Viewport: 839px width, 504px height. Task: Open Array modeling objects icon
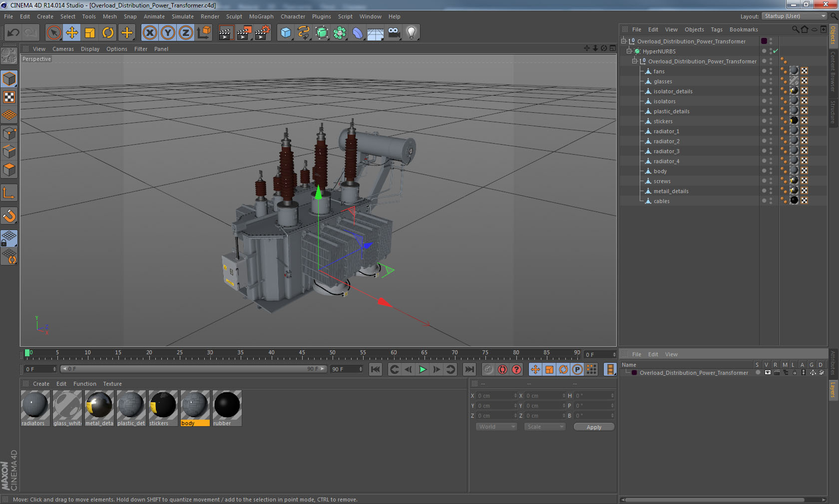[x=340, y=33]
